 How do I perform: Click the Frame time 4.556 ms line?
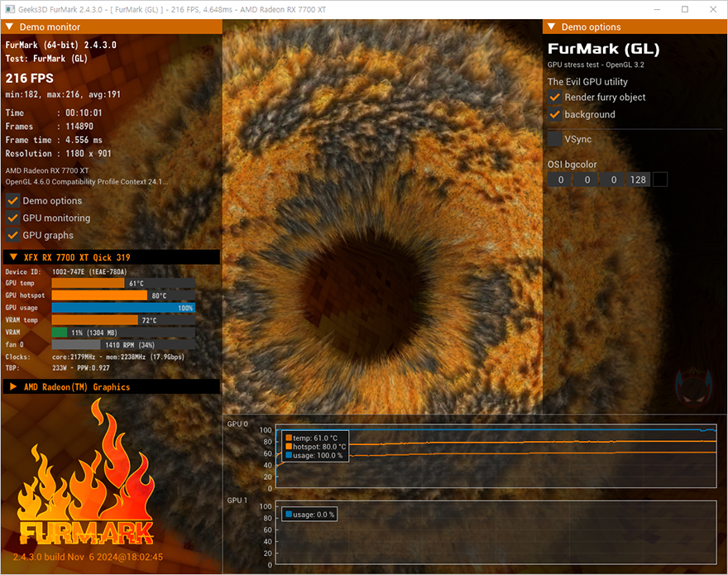tap(54, 140)
